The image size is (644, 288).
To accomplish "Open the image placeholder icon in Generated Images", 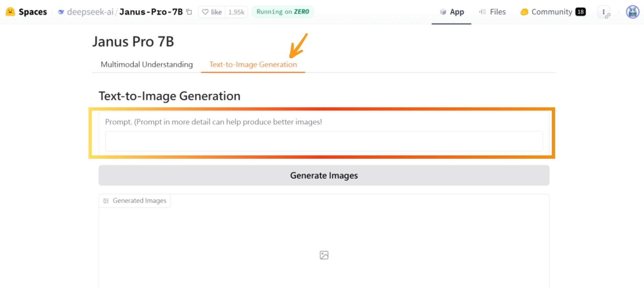I will click(323, 255).
